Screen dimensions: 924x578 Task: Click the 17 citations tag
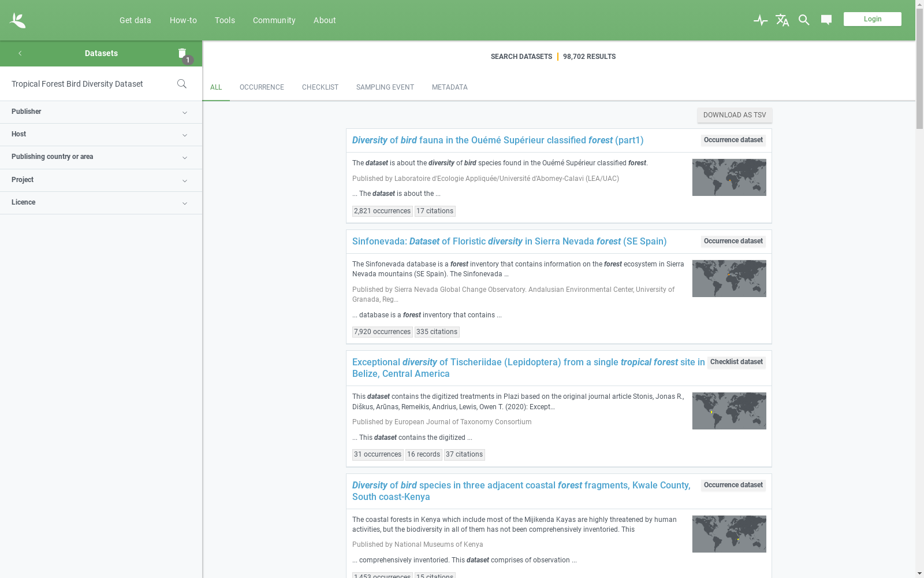pyautogui.click(x=435, y=211)
